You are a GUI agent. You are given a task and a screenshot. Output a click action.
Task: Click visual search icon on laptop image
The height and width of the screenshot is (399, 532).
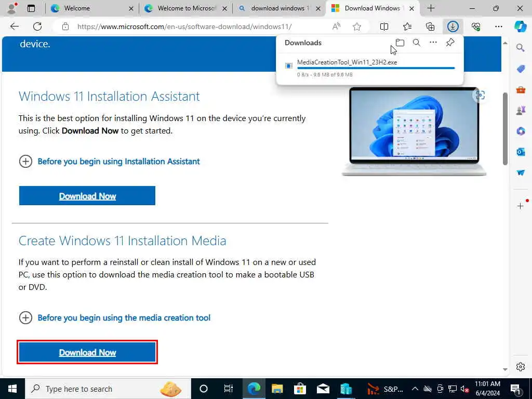[x=480, y=96]
